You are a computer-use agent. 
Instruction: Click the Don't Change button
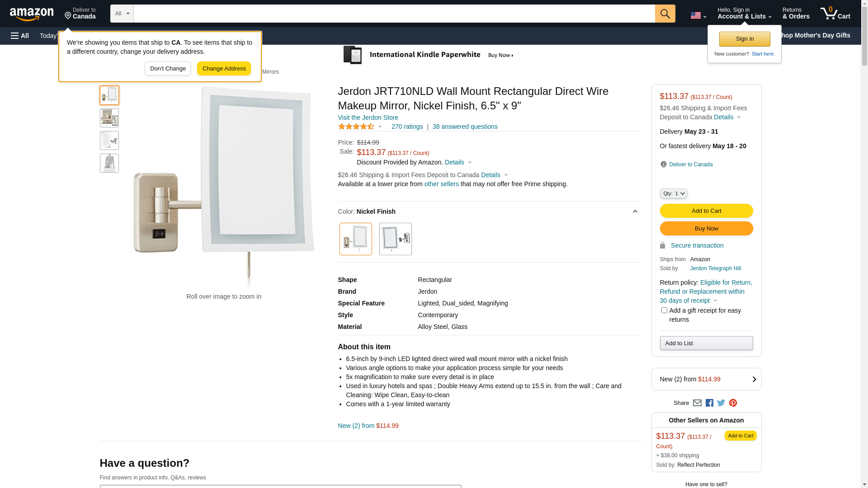pyautogui.click(x=168, y=69)
